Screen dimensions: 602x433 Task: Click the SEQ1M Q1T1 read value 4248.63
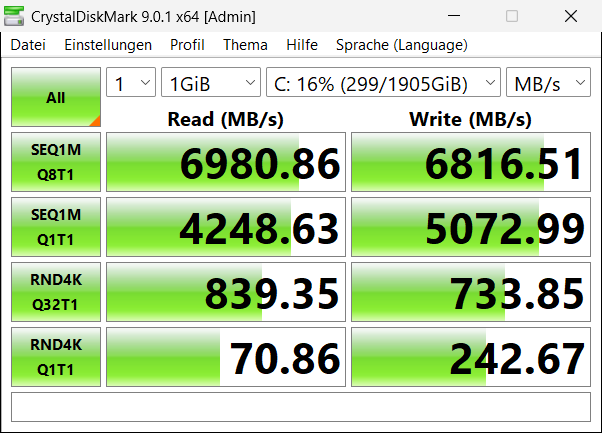[226, 227]
